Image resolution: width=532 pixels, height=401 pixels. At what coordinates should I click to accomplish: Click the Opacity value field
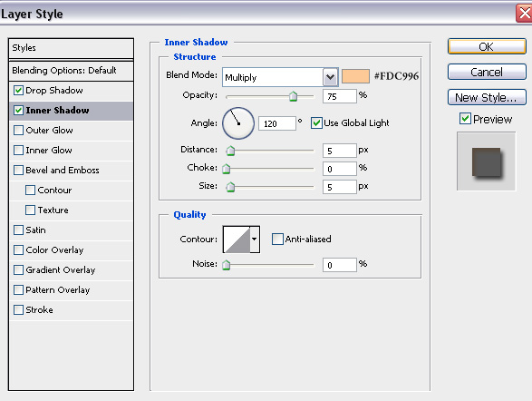[x=340, y=96]
